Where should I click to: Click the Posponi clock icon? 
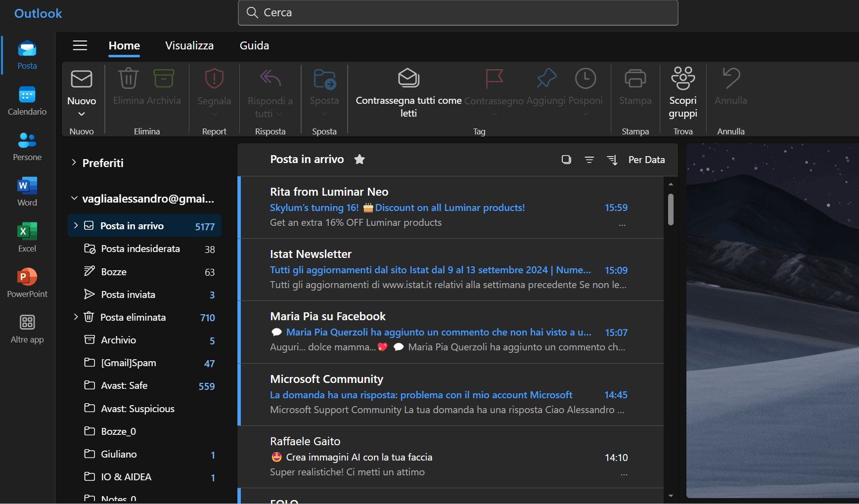[x=586, y=79]
